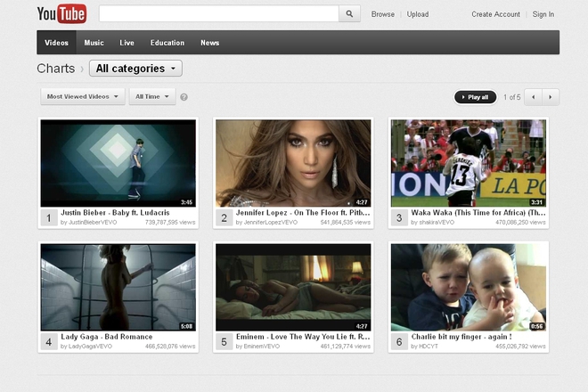Select the Videos tab
588x392 pixels.
pos(57,43)
